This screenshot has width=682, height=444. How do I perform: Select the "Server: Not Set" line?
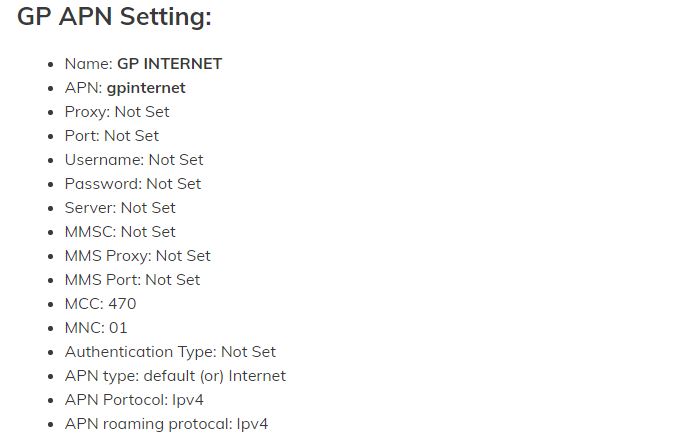[x=120, y=208]
